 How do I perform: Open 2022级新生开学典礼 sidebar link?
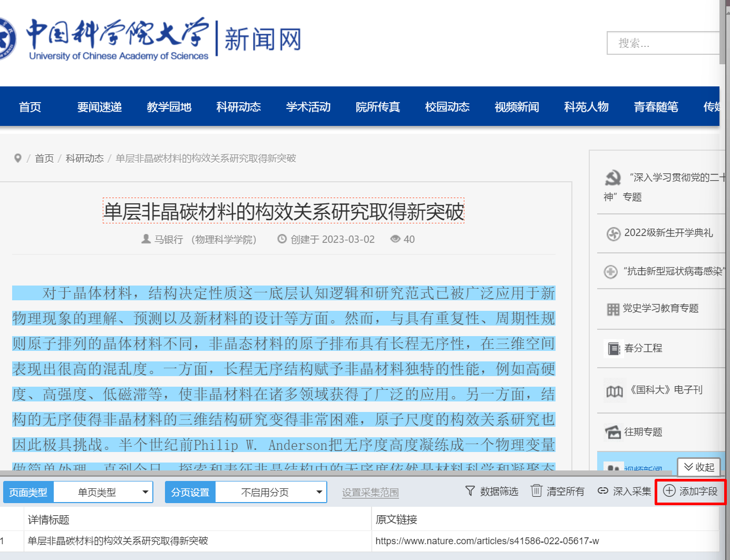[669, 233]
